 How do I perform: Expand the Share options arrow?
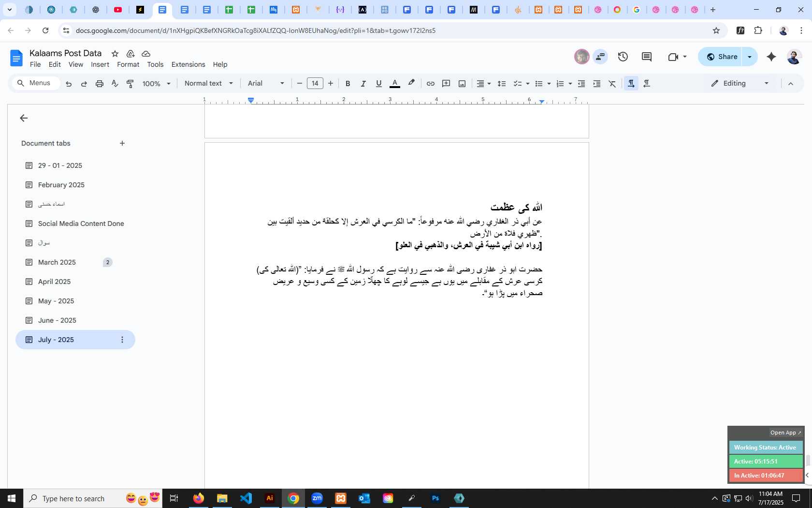(750, 57)
